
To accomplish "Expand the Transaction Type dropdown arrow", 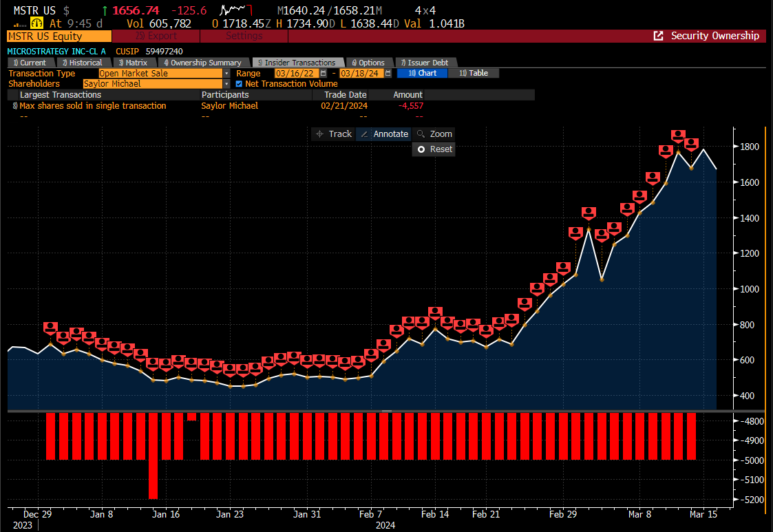I will coord(226,73).
